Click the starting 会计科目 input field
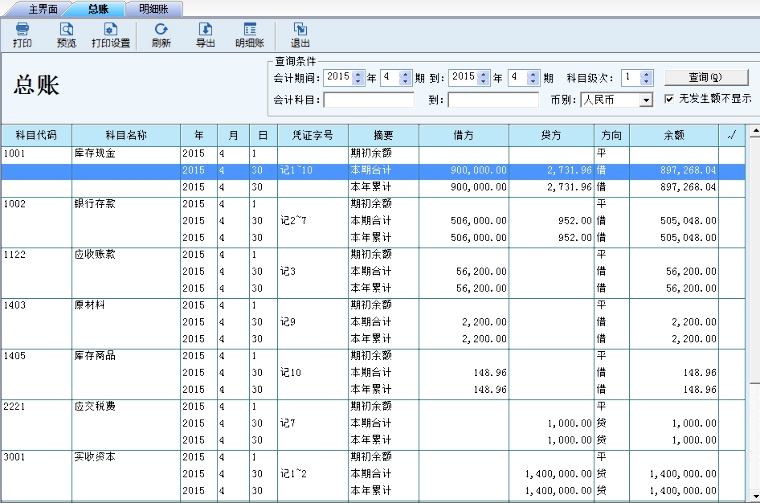Viewport: 760px width, 503px height. [x=369, y=100]
